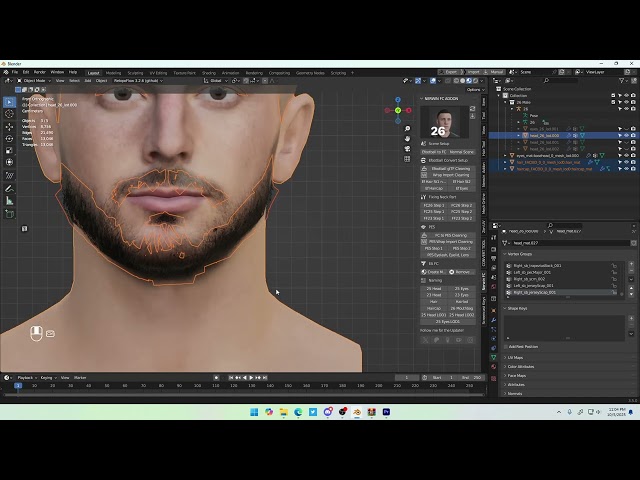Click the Remove button in addon panel
The width and height of the screenshot is (640, 480).
pyautogui.click(x=462, y=272)
